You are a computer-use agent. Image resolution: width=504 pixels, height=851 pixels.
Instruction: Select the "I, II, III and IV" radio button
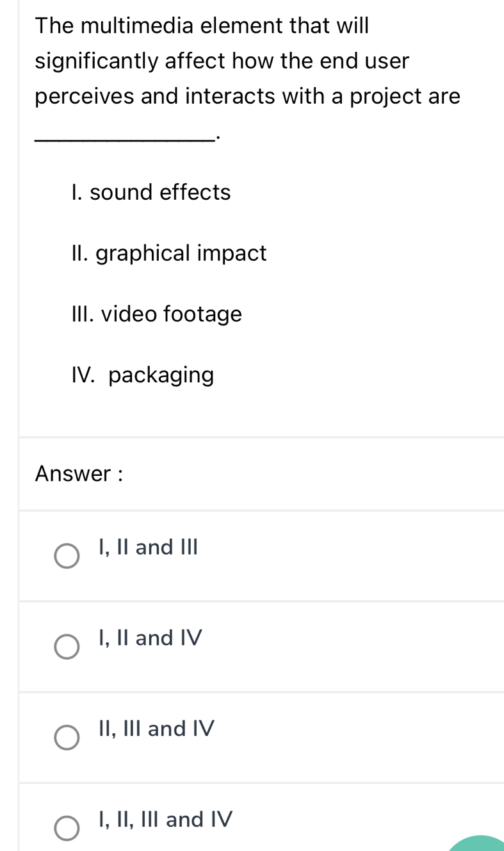pos(67,828)
